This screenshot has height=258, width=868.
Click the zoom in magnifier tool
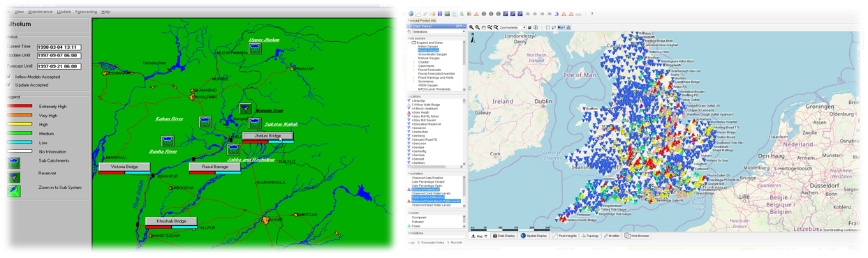tap(471, 27)
